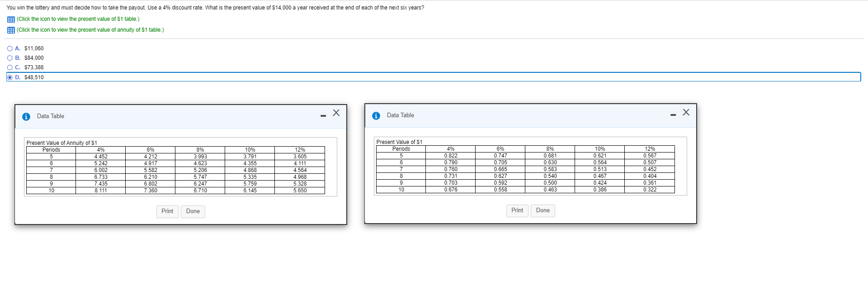Click annuity factor 7.435 for 9 periods

101,184
